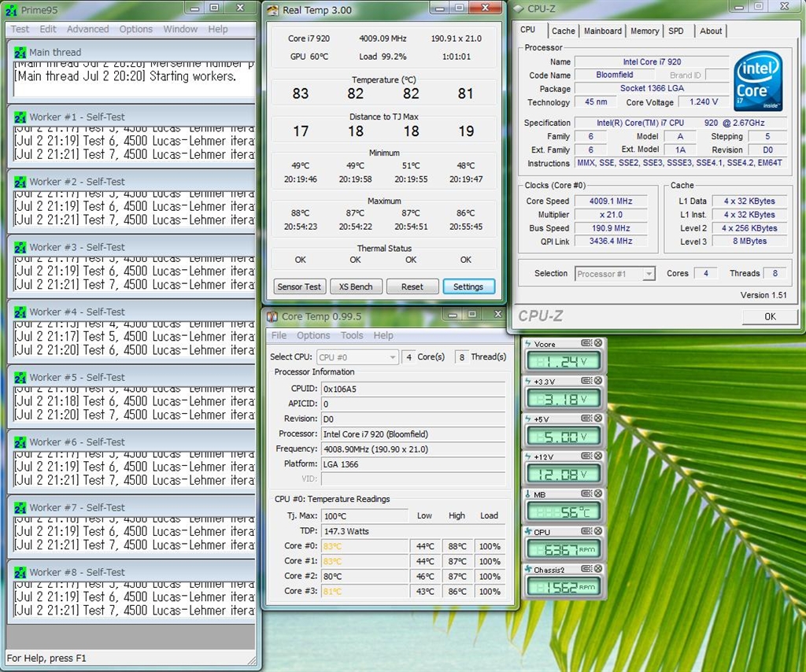Image resolution: width=806 pixels, height=672 pixels.
Task: Click the Intel Core i7 logo in CPU-Z
Action: coord(757,82)
